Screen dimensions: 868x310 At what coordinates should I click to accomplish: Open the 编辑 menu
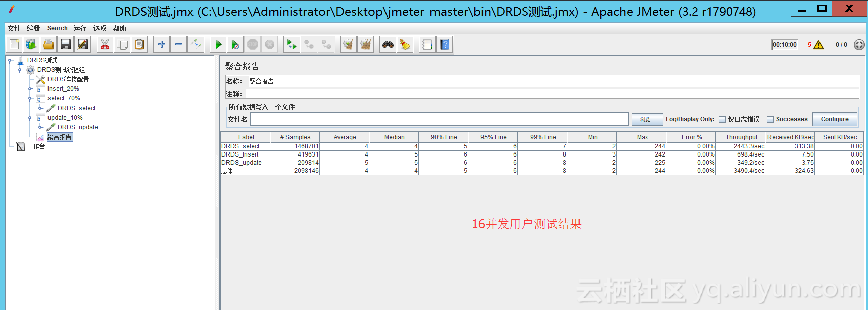coord(33,28)
